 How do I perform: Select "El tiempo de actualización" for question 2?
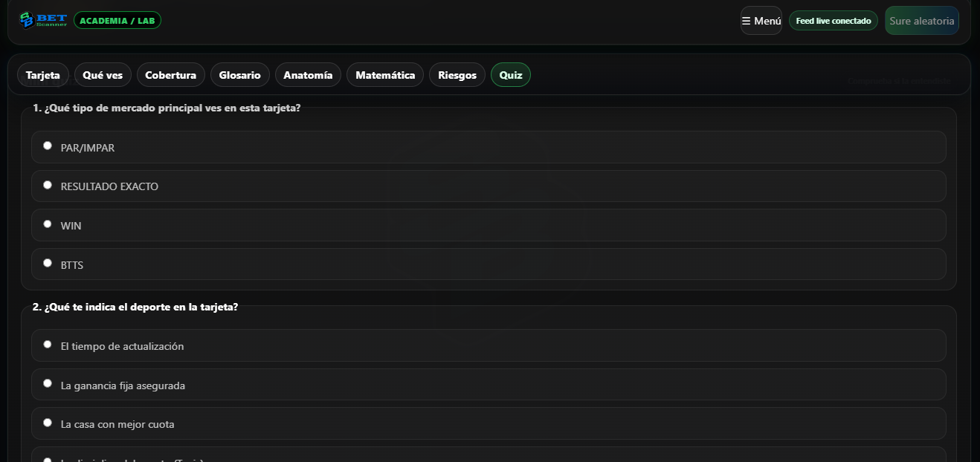coord(48,343)
